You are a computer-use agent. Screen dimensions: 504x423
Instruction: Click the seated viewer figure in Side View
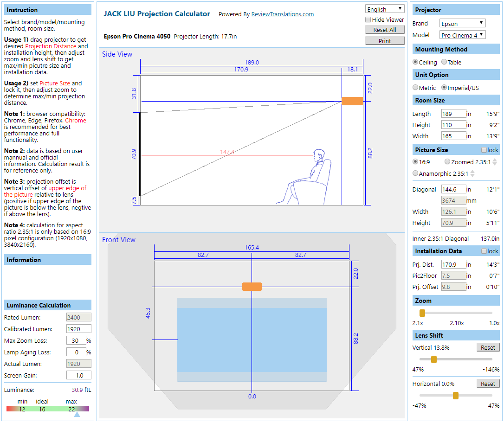tap(304, 177)
